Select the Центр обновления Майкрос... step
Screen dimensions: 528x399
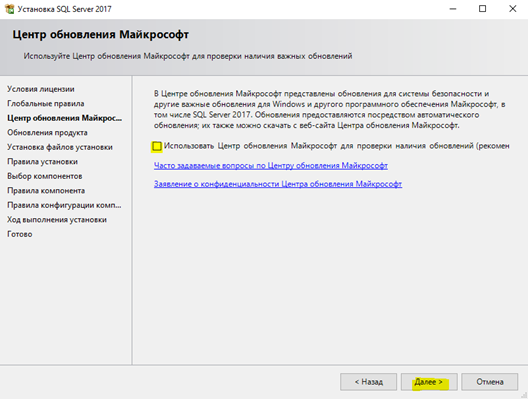tap(64, 118)
